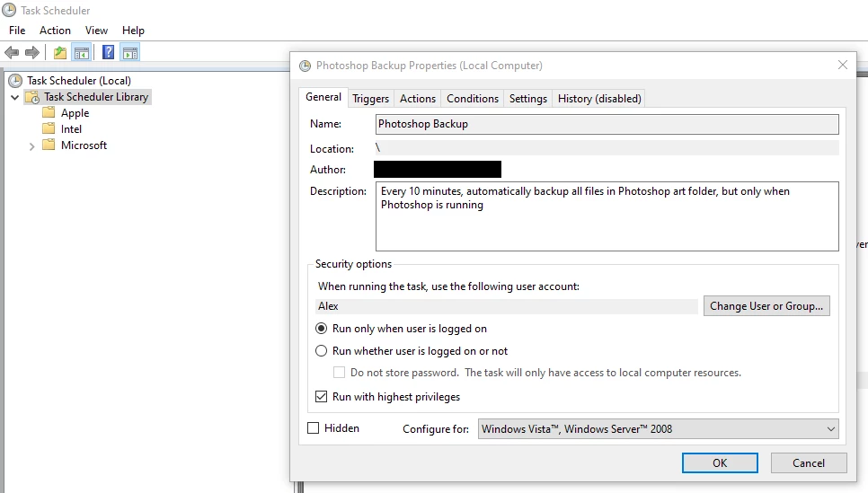Viewport: 868px width, 493px height.
Task: Click the Task Scheduler title bar clock icon
Action: pyautogui.click(x=9, y=9)
